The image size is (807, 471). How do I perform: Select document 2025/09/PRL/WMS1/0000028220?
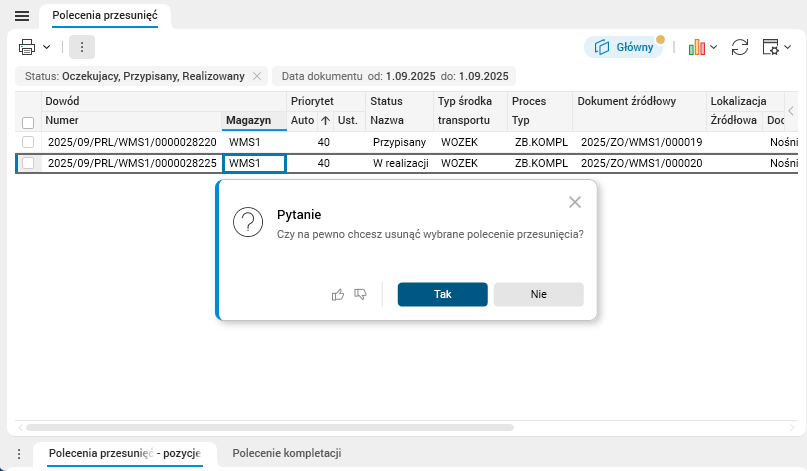[x=132, y=142]
